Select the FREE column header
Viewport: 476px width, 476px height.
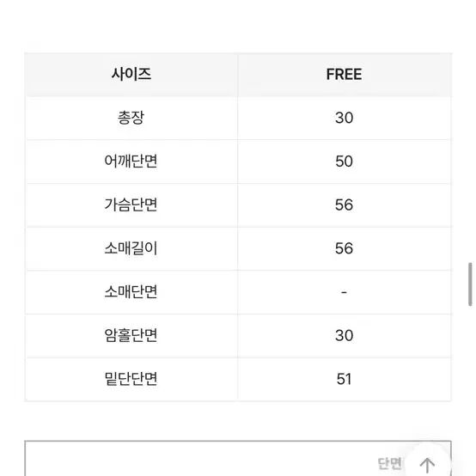pyautogui.click(x=345, y=75)
